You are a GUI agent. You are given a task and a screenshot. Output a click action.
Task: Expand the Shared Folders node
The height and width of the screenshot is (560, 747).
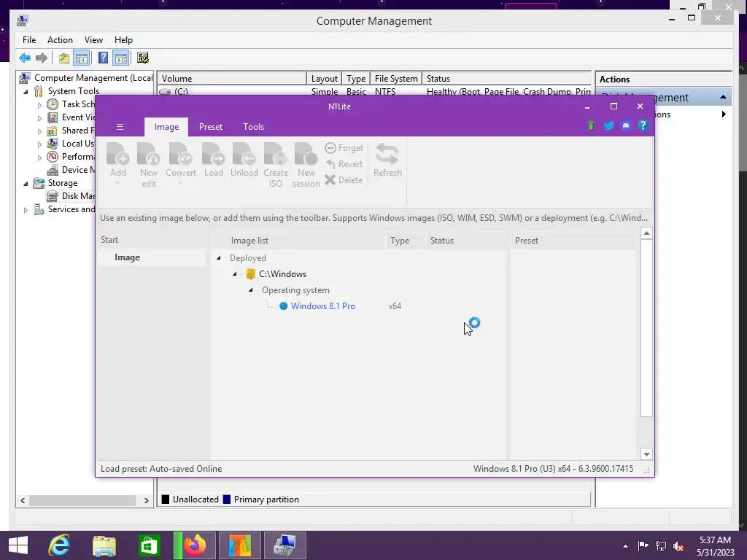(39, 131)
